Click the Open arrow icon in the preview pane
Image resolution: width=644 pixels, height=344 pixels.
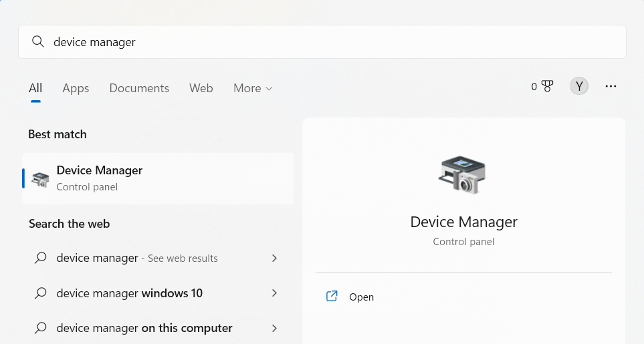pyautogui.click(x=332, y=297)
